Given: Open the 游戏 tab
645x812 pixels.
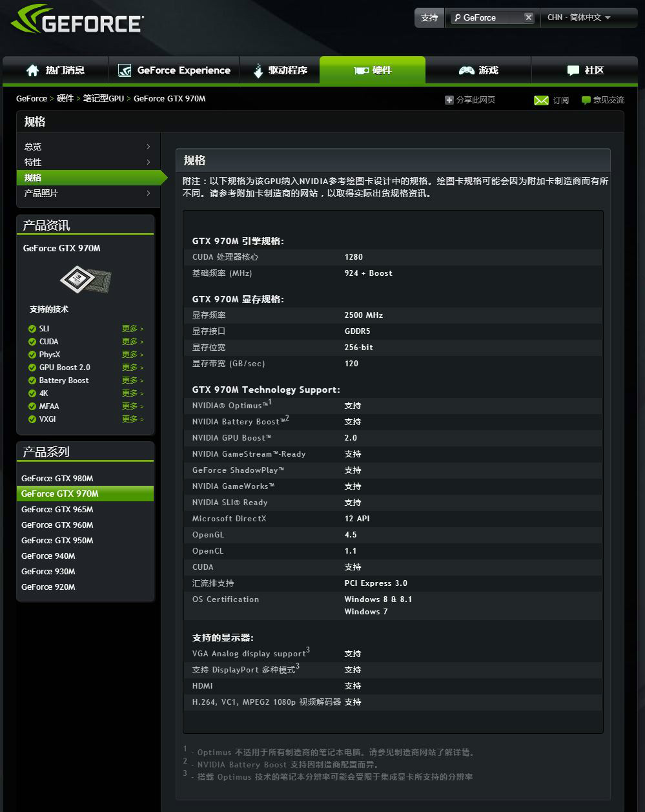Looking at the screenshot, I should pyautogui.click(x=478, y=70).
